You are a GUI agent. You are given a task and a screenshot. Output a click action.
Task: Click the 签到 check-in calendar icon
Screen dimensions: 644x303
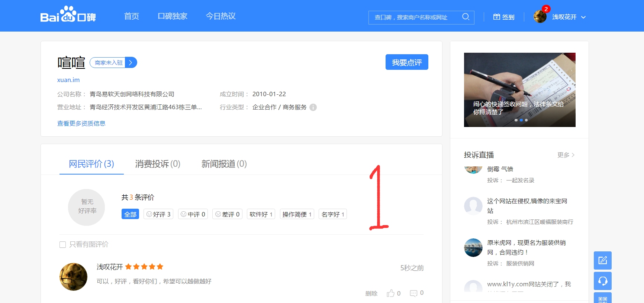point(496,17)
